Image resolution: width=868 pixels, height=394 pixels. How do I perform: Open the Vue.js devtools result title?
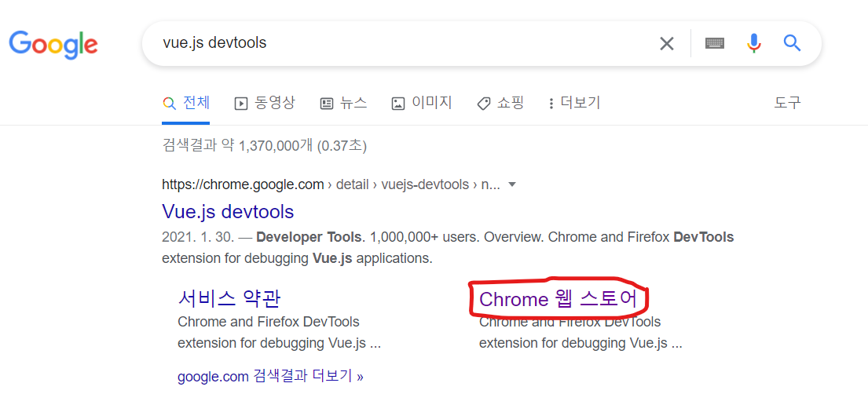click(x=228, y=211)
